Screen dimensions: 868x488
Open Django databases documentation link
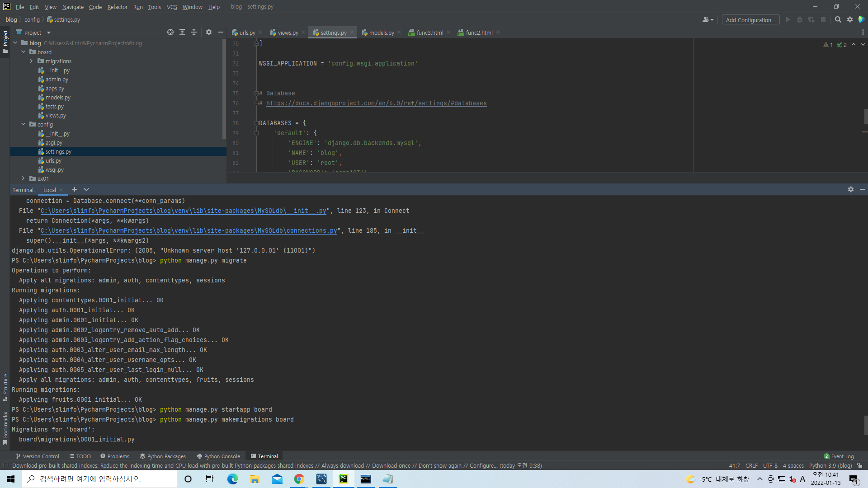click(376, 103)
